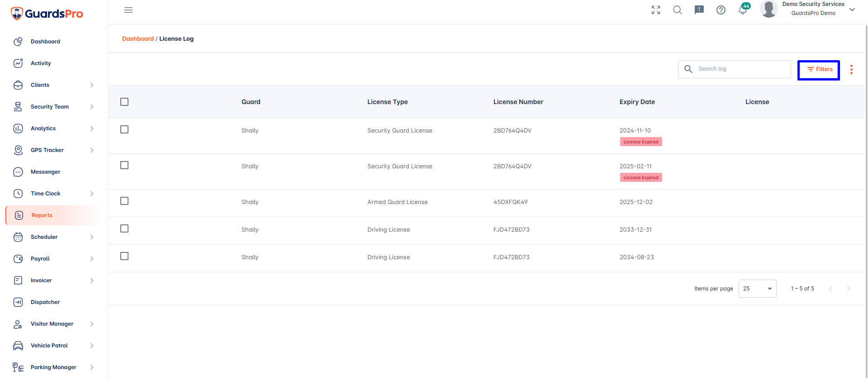Open the Items per page dropdown

pos(757,289)
